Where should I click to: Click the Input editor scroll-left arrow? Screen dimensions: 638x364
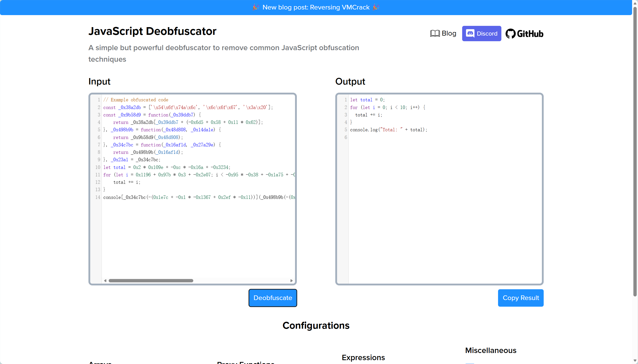tap(105, 281)
